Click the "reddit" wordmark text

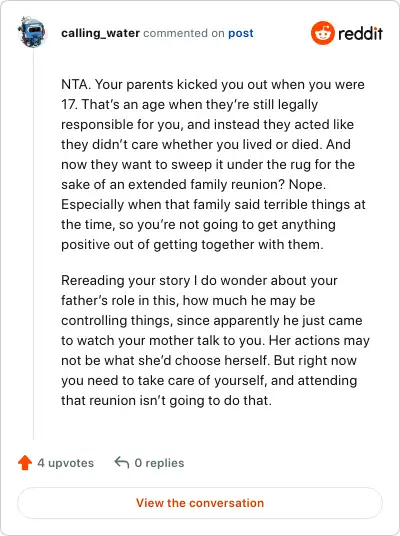[x=360, y=34]
